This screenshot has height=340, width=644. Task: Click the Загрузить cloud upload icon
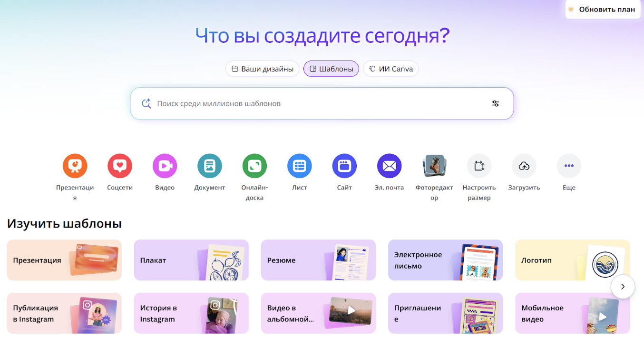(524, 166)
